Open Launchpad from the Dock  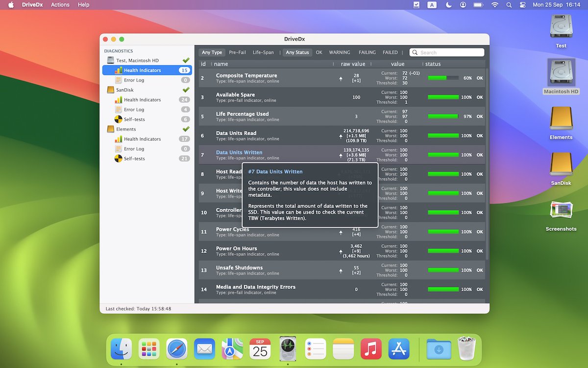click(x=148, y=349)
